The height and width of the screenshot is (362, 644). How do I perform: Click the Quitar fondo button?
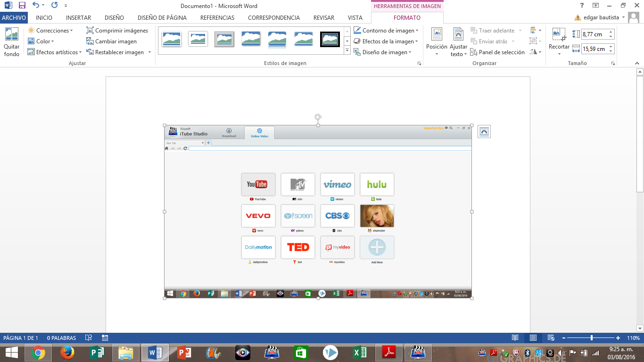(x=11, y=42)
